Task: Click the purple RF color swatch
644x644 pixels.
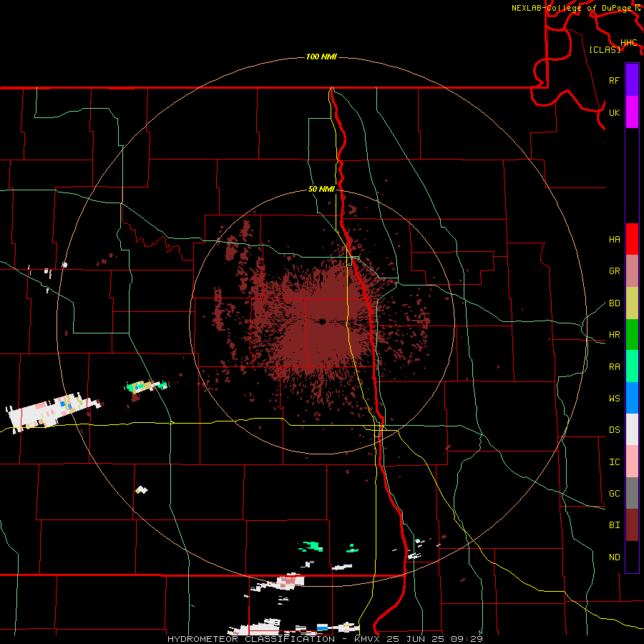Action: (x=632, y=80)
